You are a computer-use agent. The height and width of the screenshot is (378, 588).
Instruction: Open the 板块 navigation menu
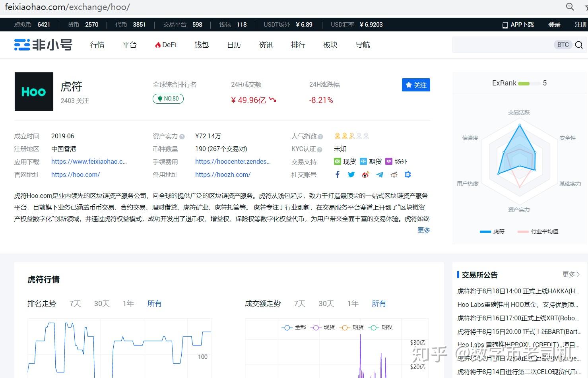[330, 45]
